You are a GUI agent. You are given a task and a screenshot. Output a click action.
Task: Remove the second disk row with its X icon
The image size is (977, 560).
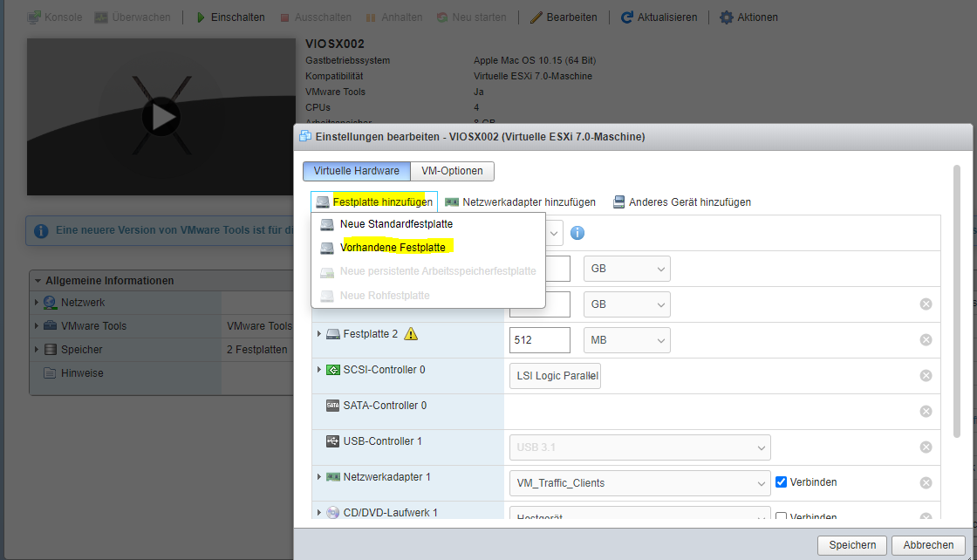(926, 304)
